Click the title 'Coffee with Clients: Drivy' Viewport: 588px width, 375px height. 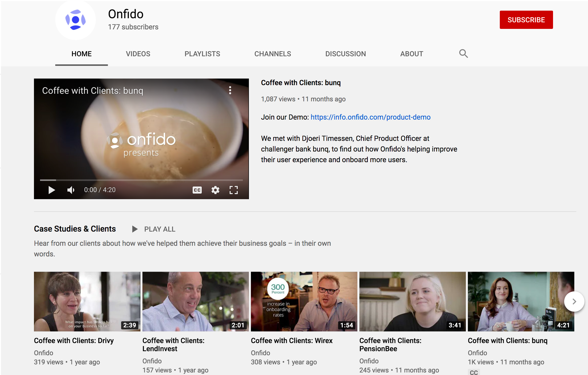pos(74,341)
